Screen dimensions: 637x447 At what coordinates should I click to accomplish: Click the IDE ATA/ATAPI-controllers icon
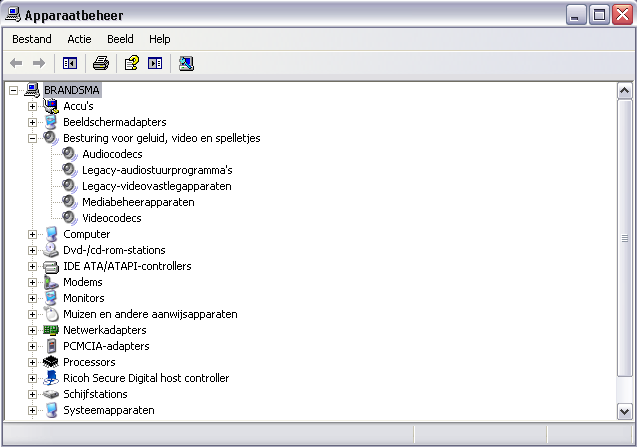coord(51,266)
